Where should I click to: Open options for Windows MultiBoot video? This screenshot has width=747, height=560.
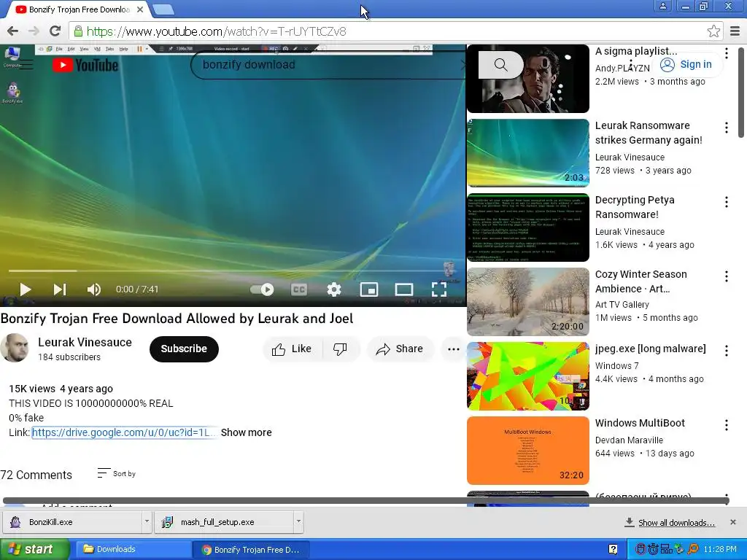tap(726, 425)
